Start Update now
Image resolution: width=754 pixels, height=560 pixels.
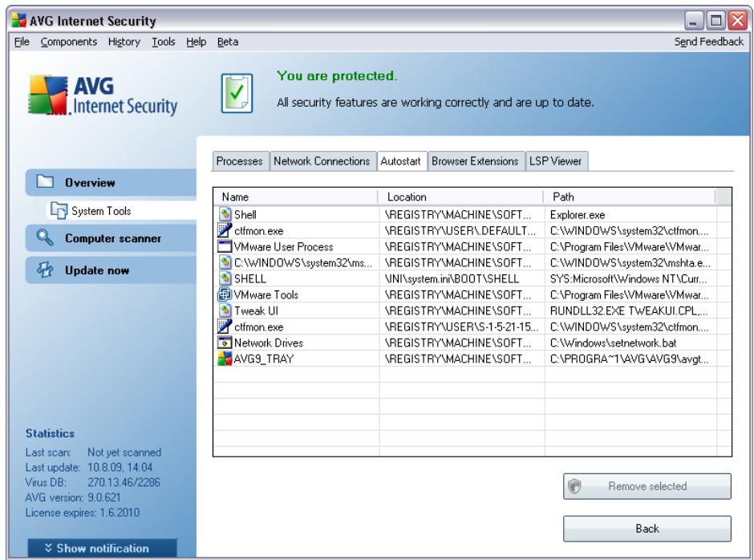(x=111, y=270)
